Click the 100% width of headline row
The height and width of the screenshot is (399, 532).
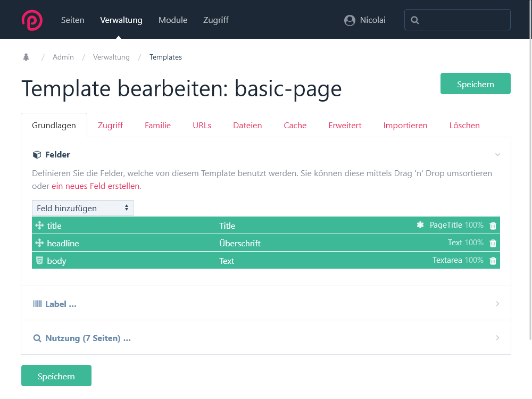pos(475,243)
